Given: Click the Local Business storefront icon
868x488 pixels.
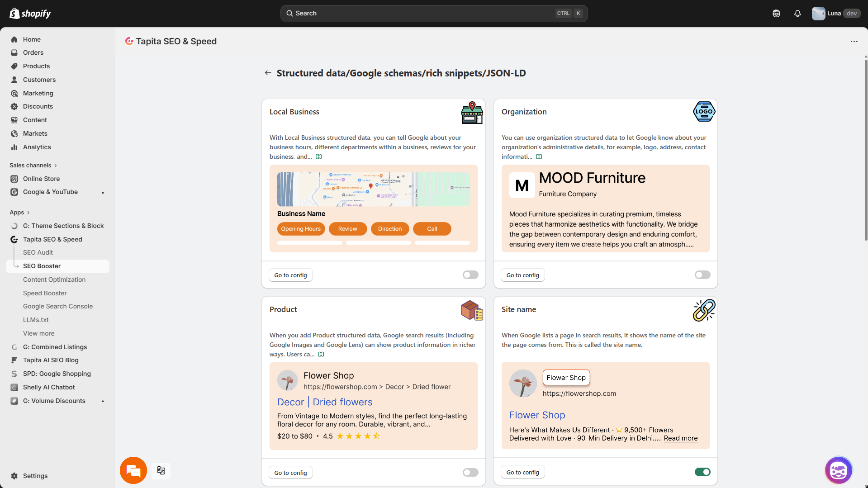Looking at the screenshot, I should (472, 113).
